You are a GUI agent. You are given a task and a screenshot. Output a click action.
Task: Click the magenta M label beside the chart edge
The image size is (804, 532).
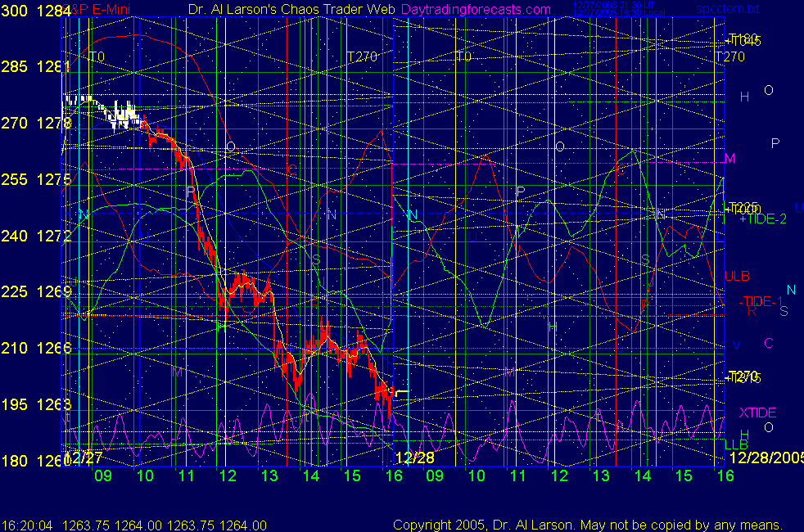[730, 158]
